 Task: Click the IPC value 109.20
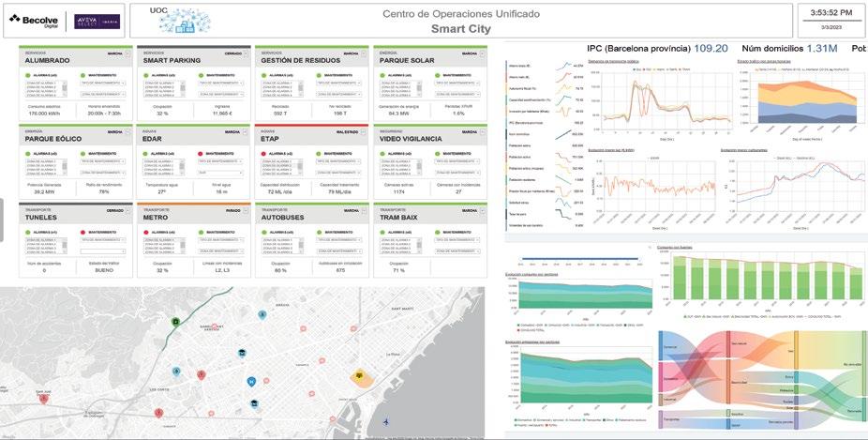[x=711, y=48]
